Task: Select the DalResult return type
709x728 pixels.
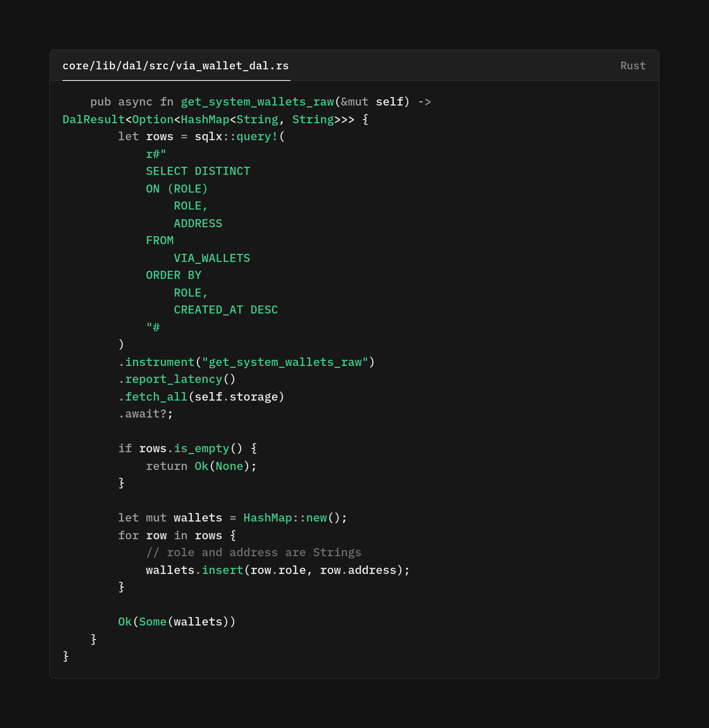Action: (x=93, y=119)
